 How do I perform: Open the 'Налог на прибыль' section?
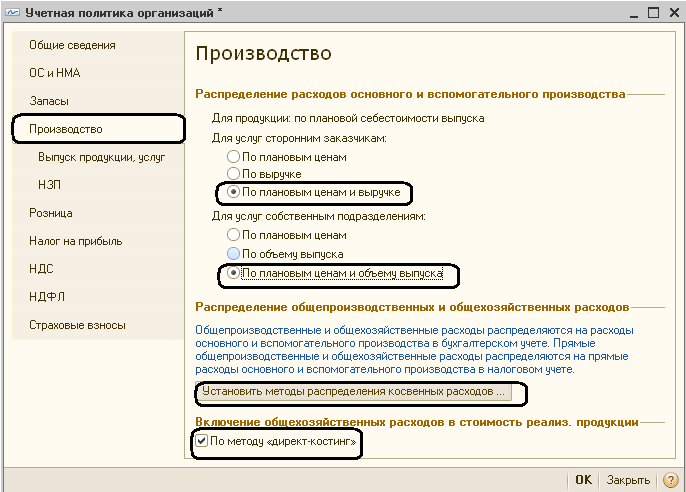[98, 241]
